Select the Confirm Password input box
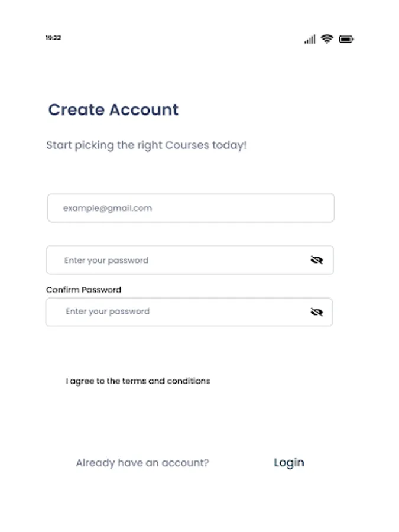Screen dimensions: 399x532 177,312
